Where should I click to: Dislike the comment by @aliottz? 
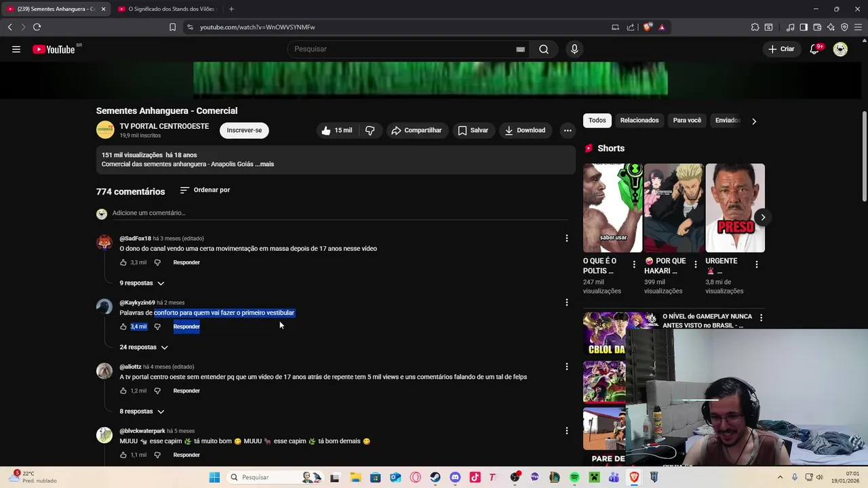[x=157, y=391]
